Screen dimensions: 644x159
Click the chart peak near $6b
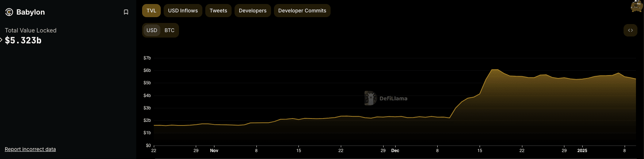coord(495,69)
